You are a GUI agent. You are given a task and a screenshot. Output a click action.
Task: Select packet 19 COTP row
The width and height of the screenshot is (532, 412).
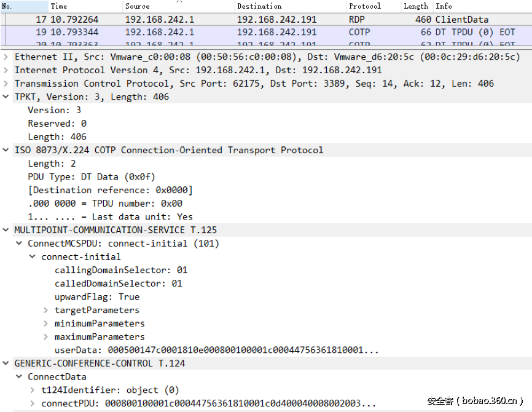pyautogui.click(x=246, y=32)
